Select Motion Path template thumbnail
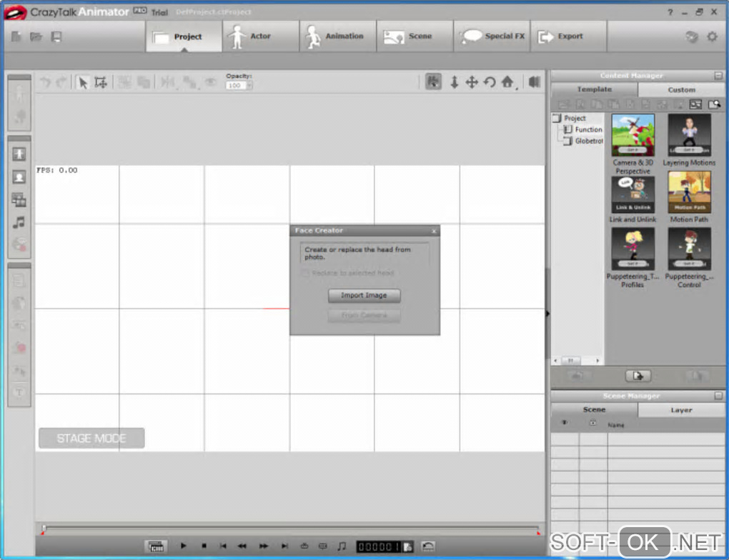This screenshot has width=729, height=560. pyautogui.click(x=689, y=192)
